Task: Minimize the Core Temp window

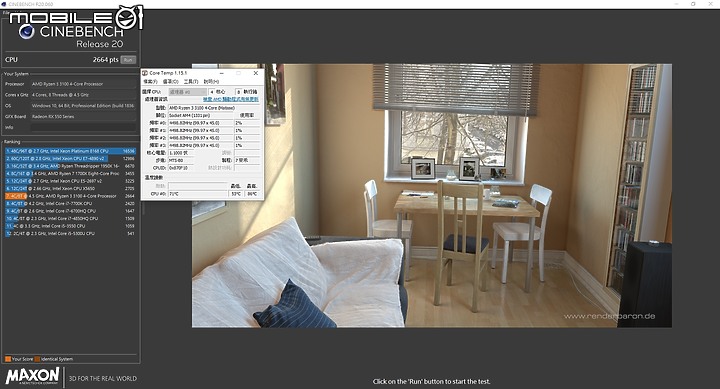Action: click(x=222, y=73)
